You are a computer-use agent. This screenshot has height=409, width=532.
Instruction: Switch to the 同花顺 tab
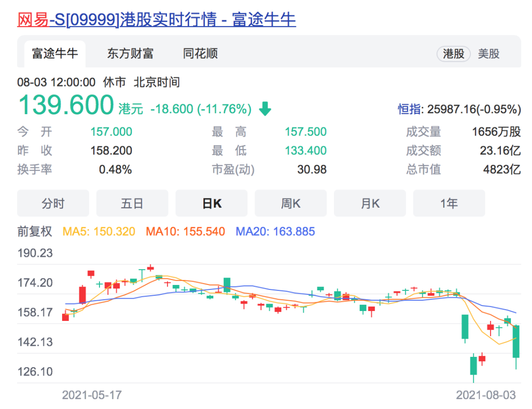[200, 54]
